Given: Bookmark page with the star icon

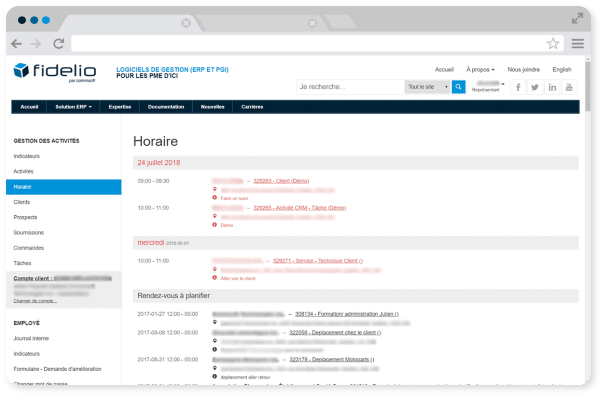Looking at the screenshot, I should [553, 43].
